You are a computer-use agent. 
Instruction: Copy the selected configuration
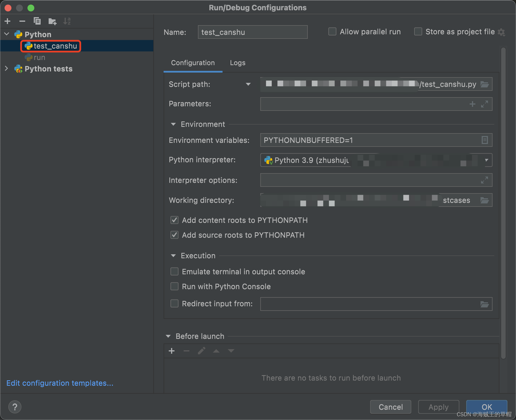pos(37,21)
